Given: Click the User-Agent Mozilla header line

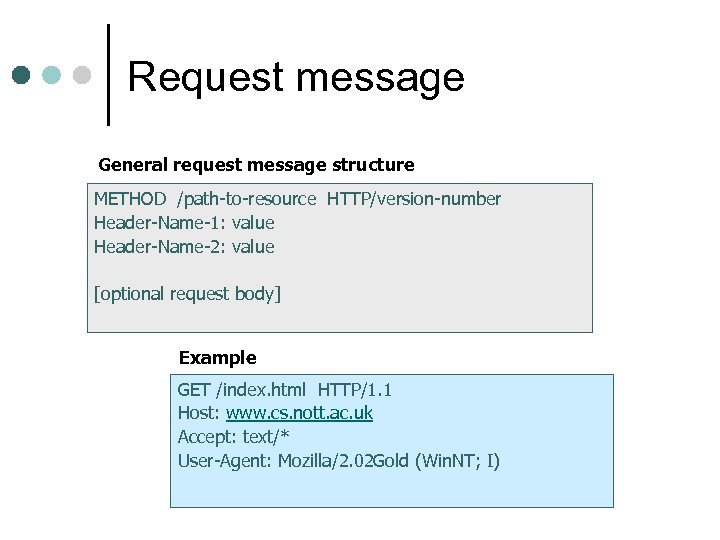Looking at the screenshot, I should (x=338, y=461).
